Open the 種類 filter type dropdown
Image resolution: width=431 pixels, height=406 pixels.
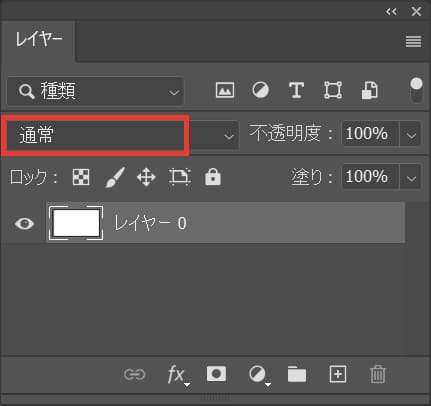coord(95,91)
